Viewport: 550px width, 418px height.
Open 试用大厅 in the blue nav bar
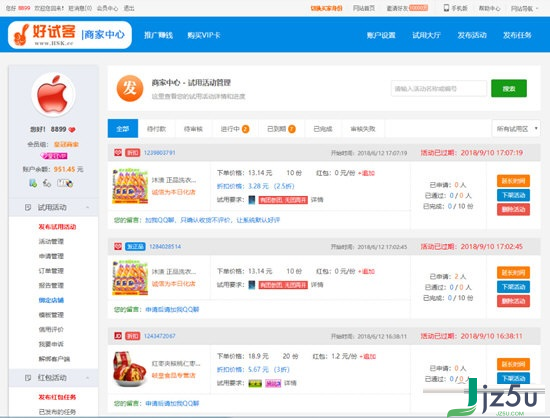click(426, 35)
